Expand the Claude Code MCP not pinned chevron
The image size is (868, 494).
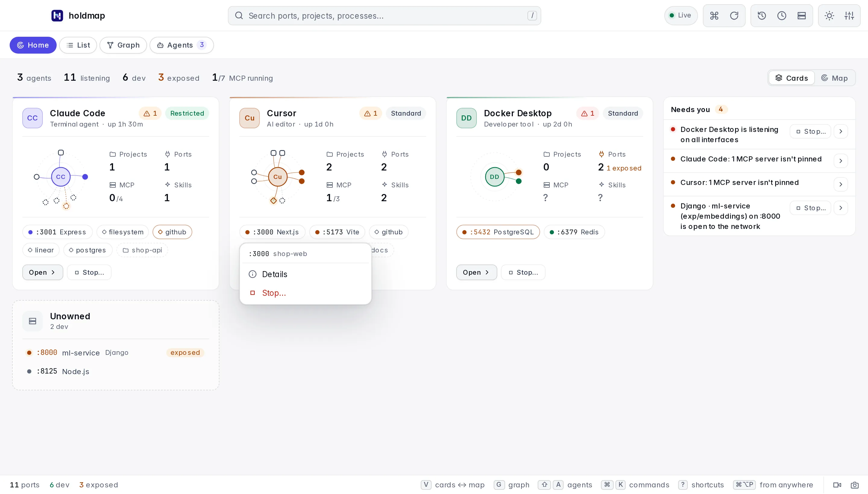click(x=841, y=161)
